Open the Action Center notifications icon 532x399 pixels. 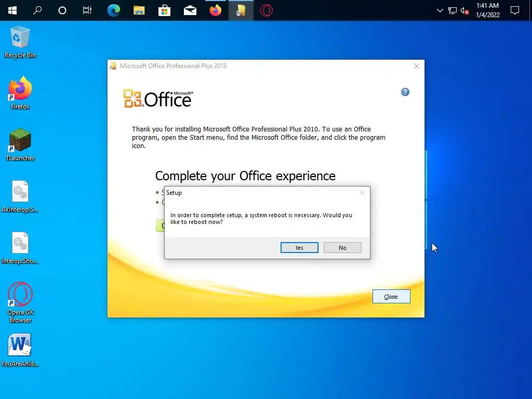515,10
